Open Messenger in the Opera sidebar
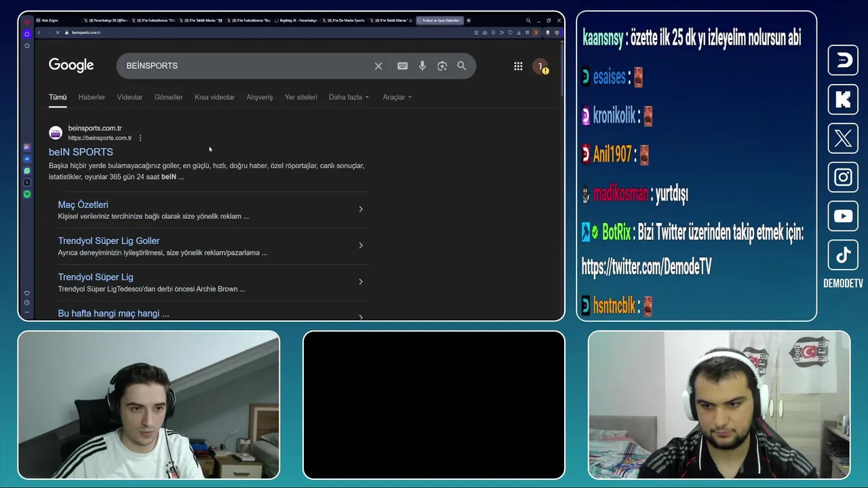868x488 pixels. coord(27,159)
